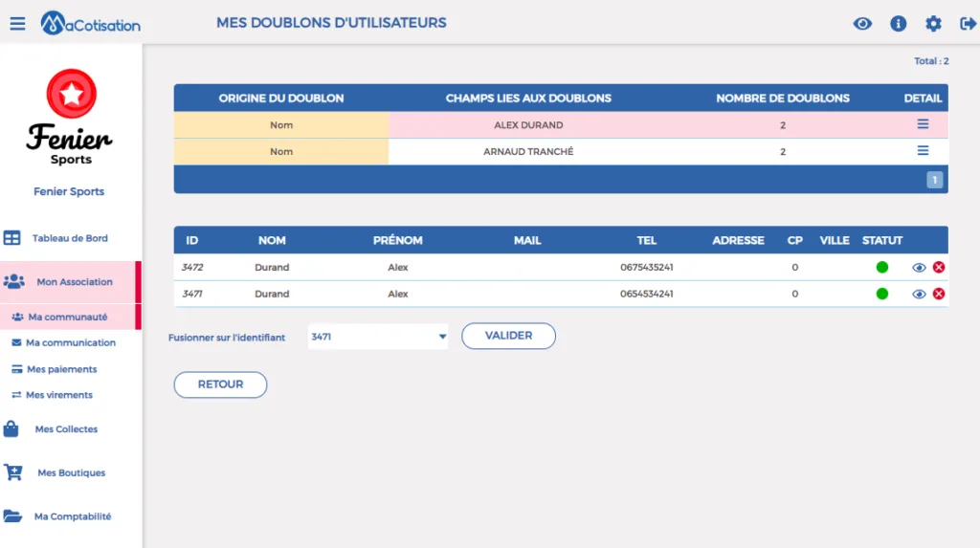The height and width of the screenshot is (548, 980).
Task: Click the Ma Comptabilité folder icon
Action: 12,516
